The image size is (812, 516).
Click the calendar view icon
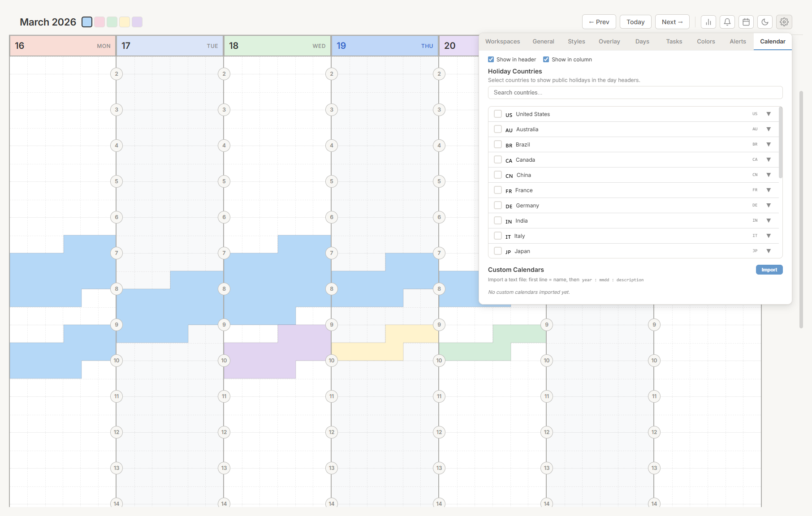[746, 21]
